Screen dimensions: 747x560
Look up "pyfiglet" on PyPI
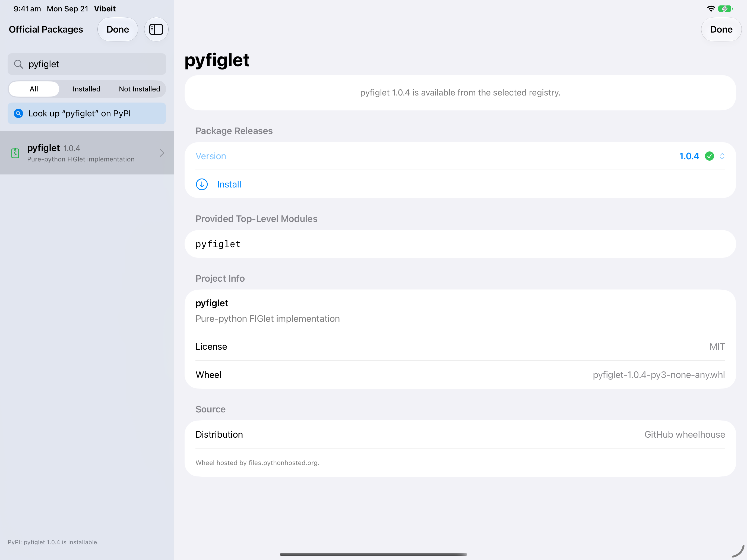(x=87, y=113)
